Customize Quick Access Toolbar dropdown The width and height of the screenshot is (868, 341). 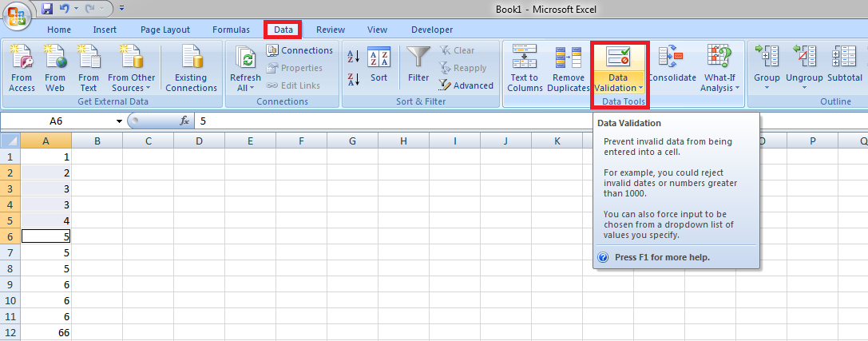[x=121, y=8]
